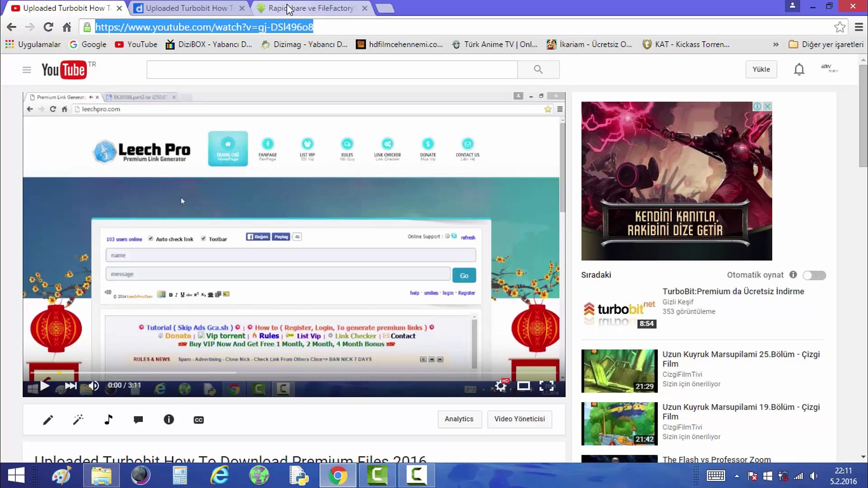
Task: Open the Chrome main menu button
Action: (x=859, y=27)
